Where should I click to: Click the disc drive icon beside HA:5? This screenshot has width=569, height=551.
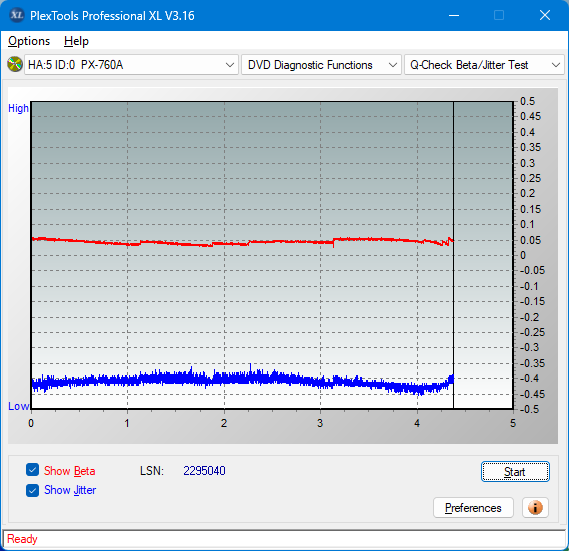15,65
